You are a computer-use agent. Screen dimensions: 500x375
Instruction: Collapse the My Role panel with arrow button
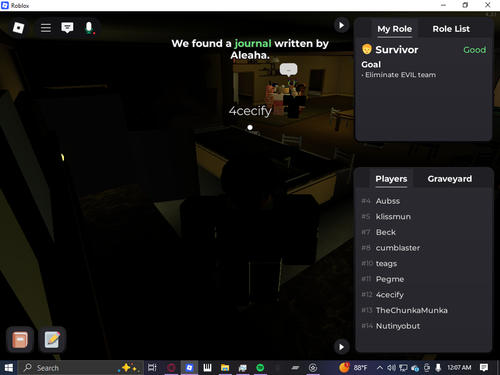341,25
